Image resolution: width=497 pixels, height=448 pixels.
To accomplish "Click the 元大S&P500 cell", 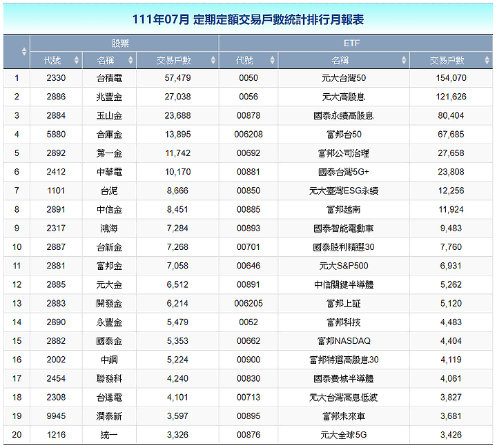I will [x=344, y=266].
